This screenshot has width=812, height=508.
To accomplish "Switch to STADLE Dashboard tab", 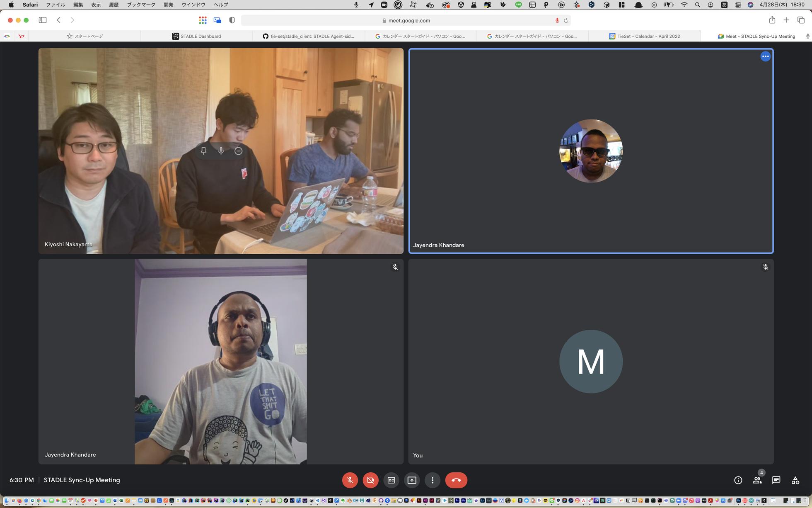I will [196, 36].
